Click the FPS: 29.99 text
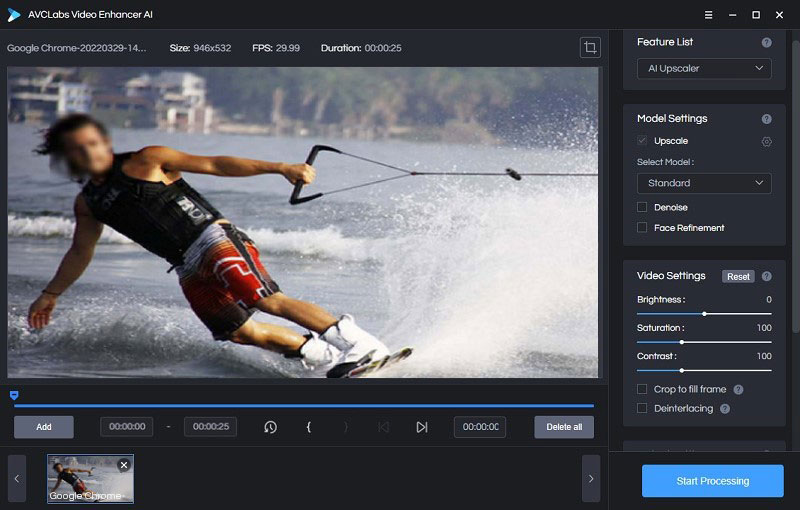 coord(276,48)
